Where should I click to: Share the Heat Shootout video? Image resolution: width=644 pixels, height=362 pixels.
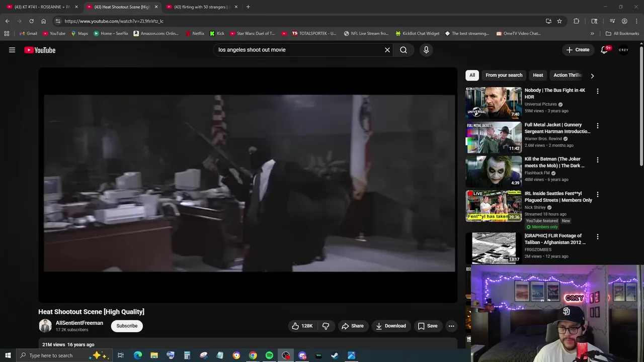point(353,326)
